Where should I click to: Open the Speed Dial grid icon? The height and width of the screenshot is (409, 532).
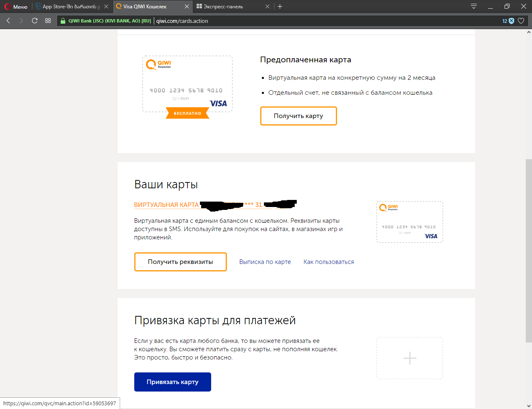[x=48, y=21]
